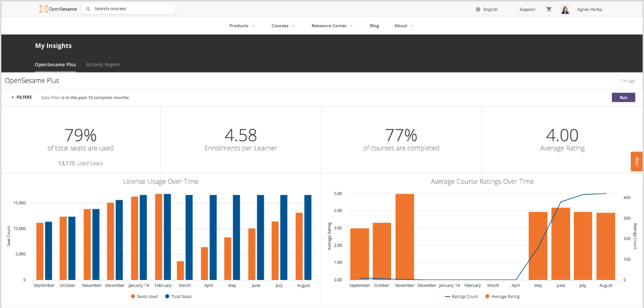Click the OpenSesame logo
Screen dimensions: 644x308
pyautogui.click(x=57, y=9)
